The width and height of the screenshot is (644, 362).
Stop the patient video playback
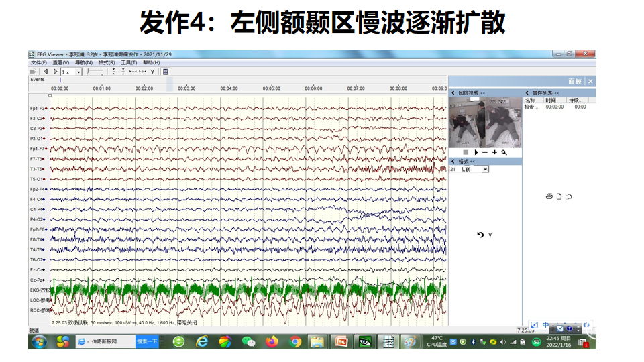(x=466, y=153)
